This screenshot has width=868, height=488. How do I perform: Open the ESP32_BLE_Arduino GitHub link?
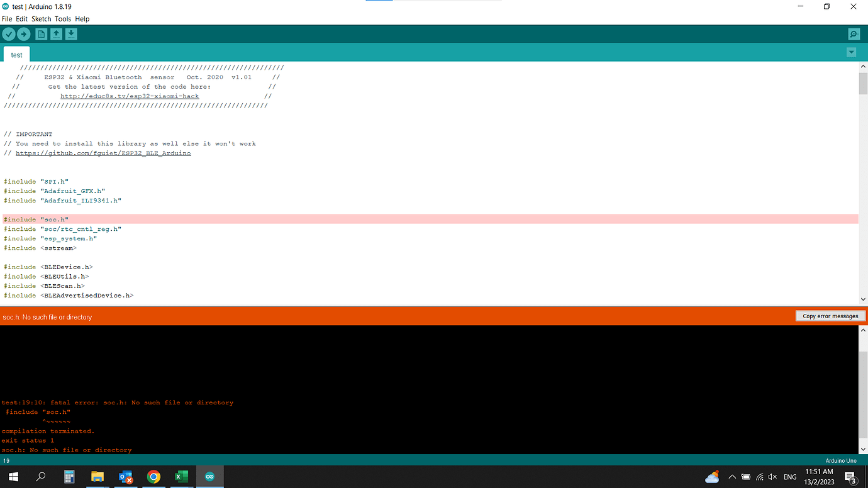pos(103,153)
